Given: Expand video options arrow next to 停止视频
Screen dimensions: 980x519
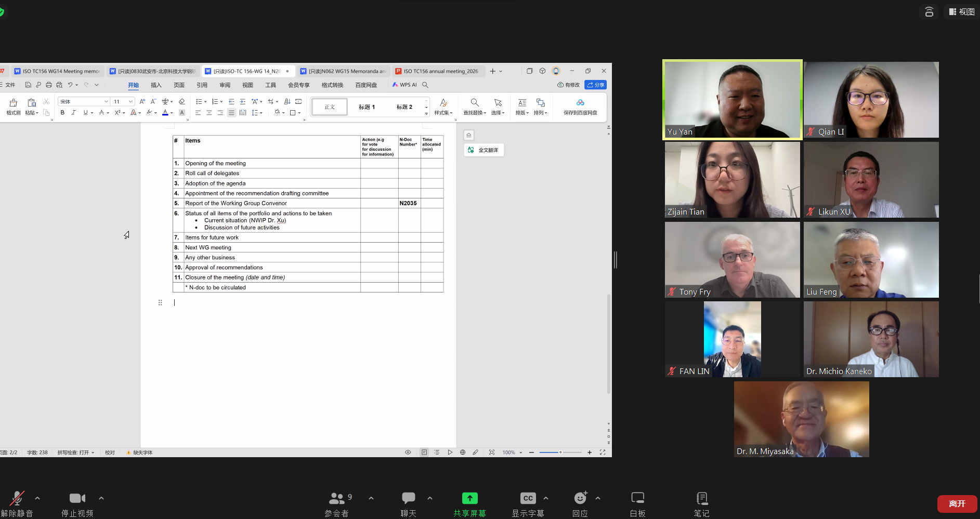Looking at the screenshot, I should coord(101,498).
